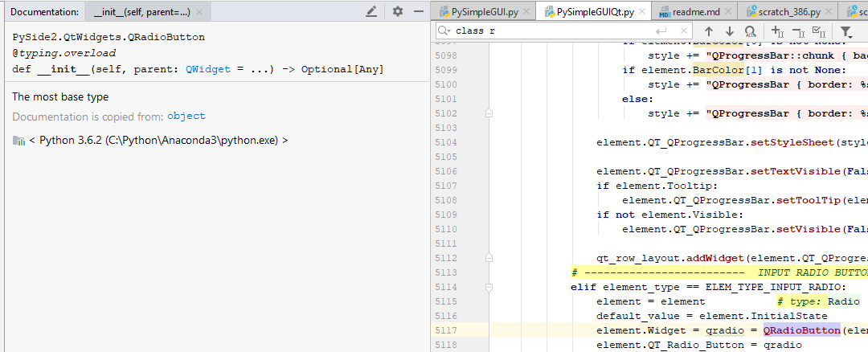Viewport: 868px width, 352px height.
Task: Click the edit source pencil icon
Action: coord(371,11)
